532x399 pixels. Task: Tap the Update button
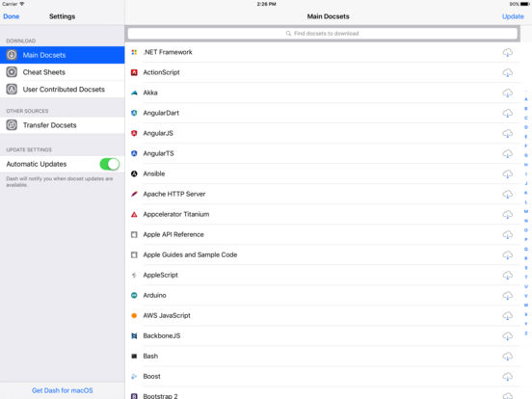(513, 16)
